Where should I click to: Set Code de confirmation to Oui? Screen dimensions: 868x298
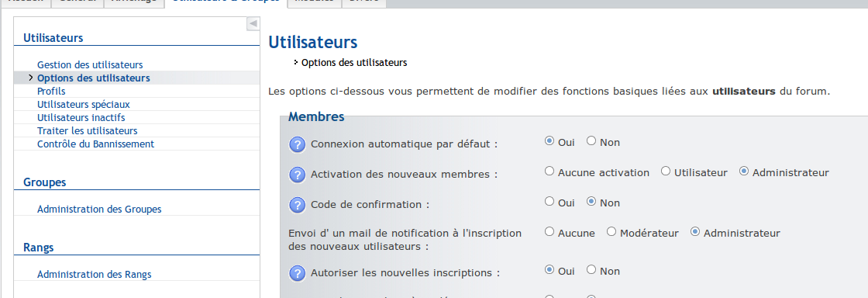(x=549, y=202)
